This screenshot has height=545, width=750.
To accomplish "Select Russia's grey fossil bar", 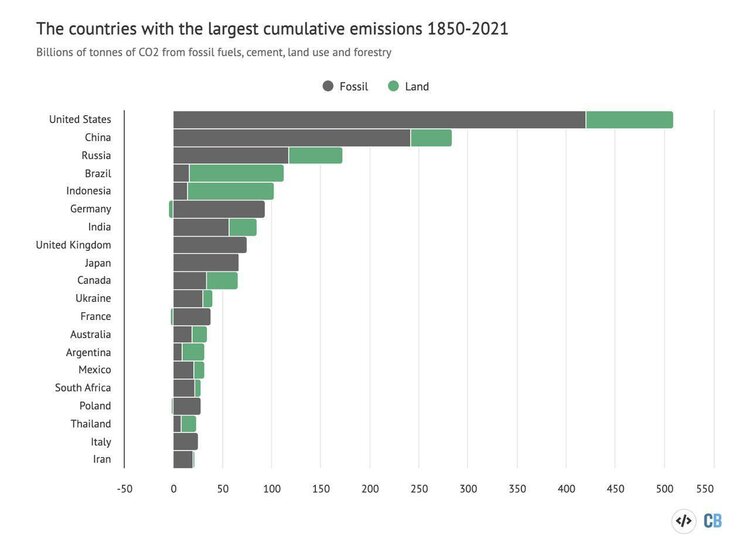I will (x=231, y=156).
